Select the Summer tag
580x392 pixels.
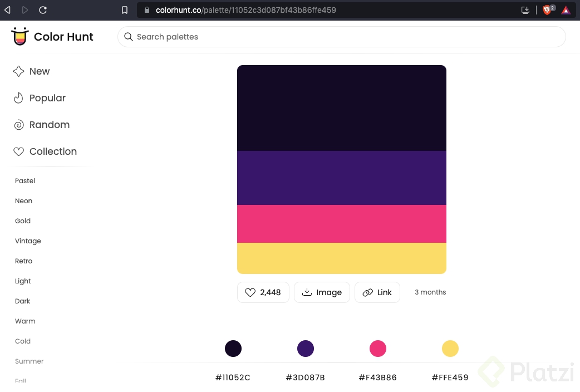[29, 361]
